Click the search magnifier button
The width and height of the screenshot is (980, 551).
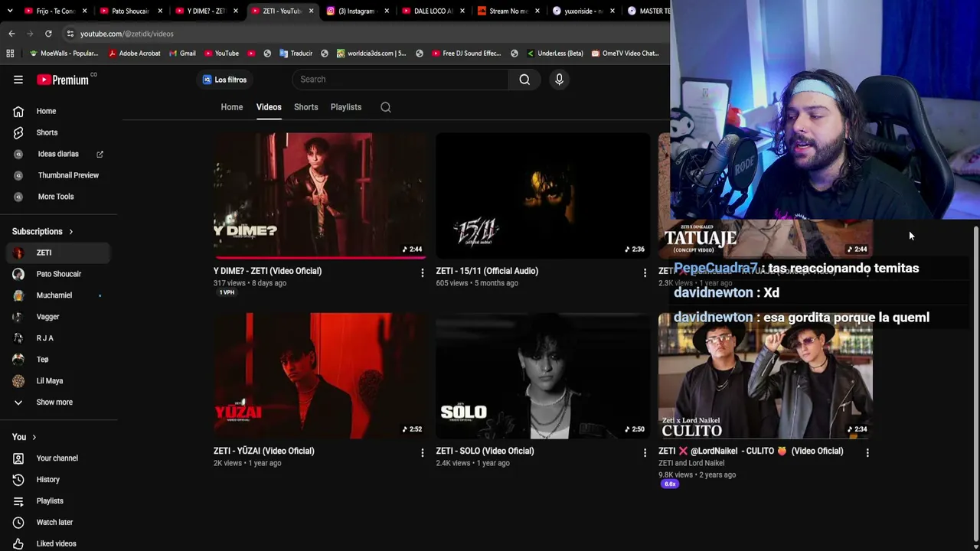pyautogui.click(x=524, y=80)
